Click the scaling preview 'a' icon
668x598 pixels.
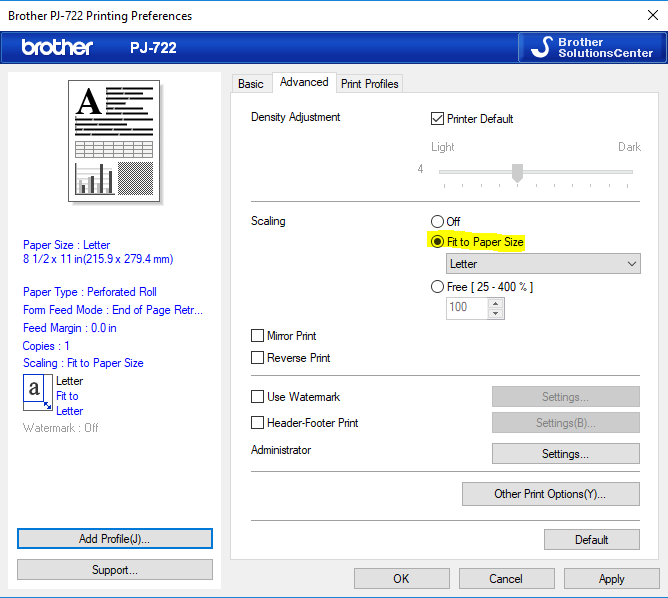pos(37,392)
